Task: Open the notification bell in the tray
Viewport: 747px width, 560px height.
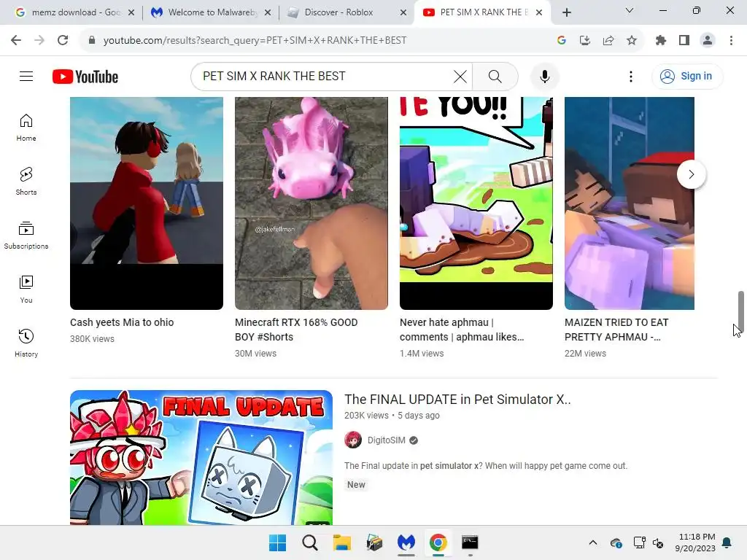Action: (x=727, y=542)
